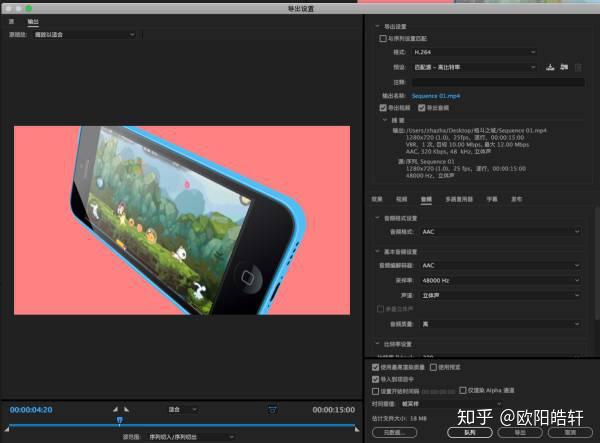Screen dimensions: 600x443
Task: Click the settings panel vertical scrollbar
Action: [597, 262]
